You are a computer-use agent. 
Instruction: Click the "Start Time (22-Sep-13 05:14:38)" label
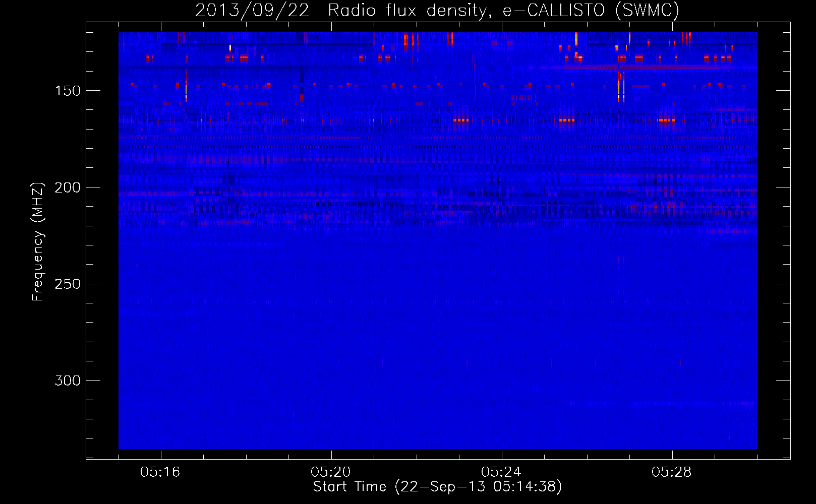click(x=437, y=487)
